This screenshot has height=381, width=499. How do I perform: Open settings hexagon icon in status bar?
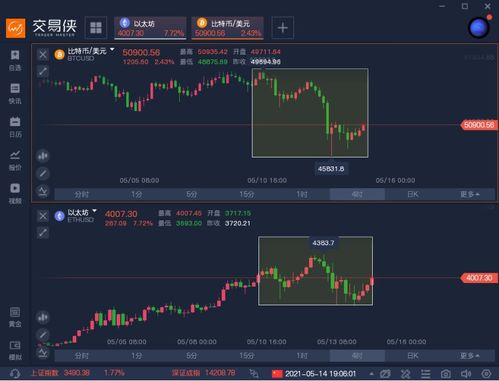pyautogui.click(x=486, y=374)
